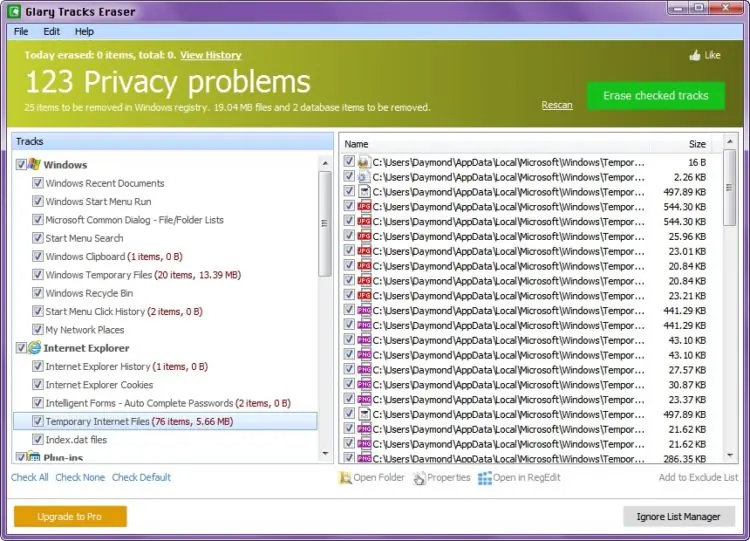The width and height of the screenshot is (750, 541).
Task: Click the Internet Explorer logo icon
Action: tap(34, 348)
